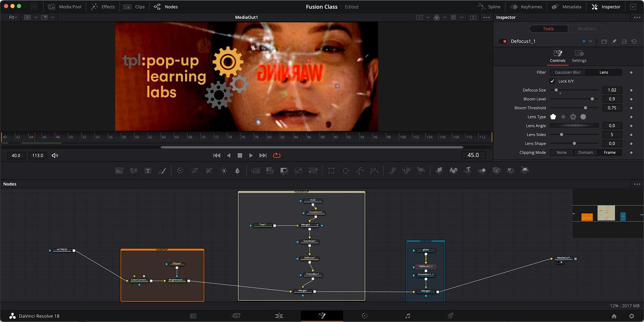Screen dimensions: 644x322
Task: Open the Color page icon in bottom bar
Action: [364, 316]
